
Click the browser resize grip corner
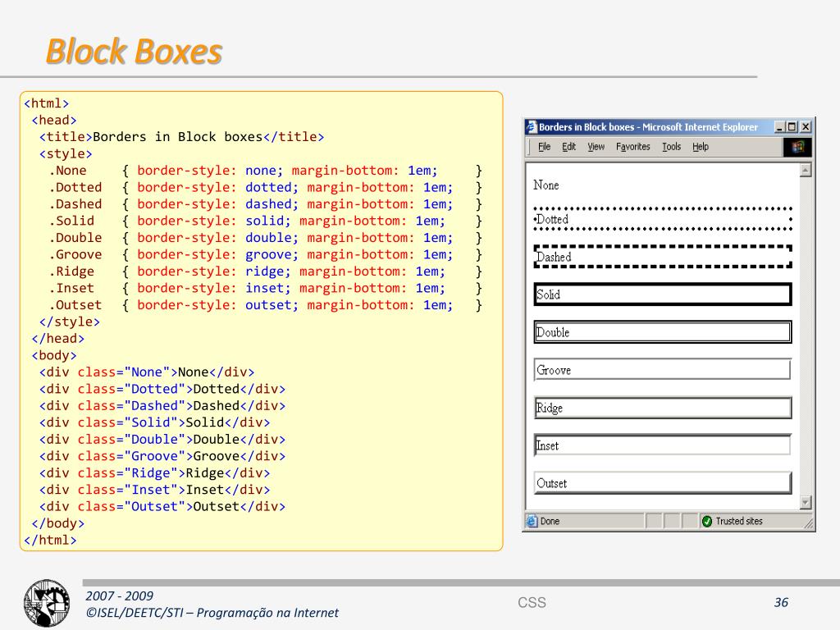tap(808, 523)
